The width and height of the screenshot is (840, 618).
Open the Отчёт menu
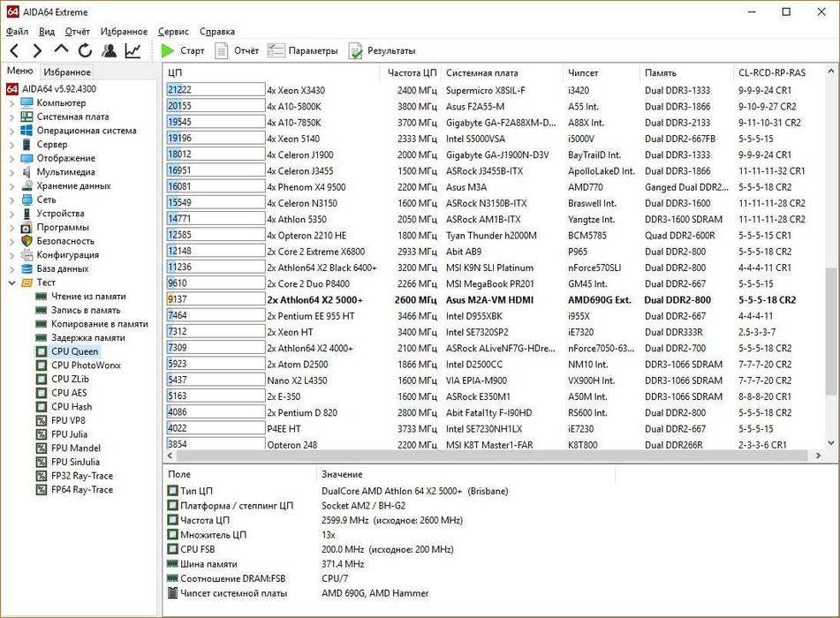78,32
